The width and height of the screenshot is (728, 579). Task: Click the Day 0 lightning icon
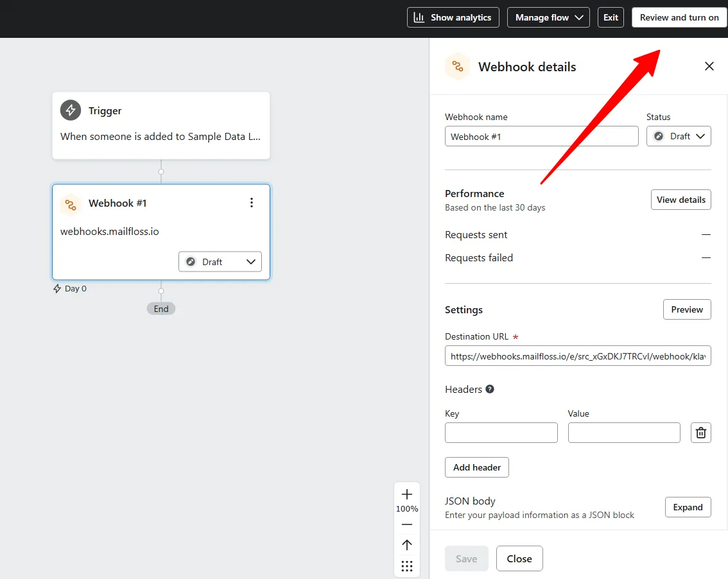point(57,289)
